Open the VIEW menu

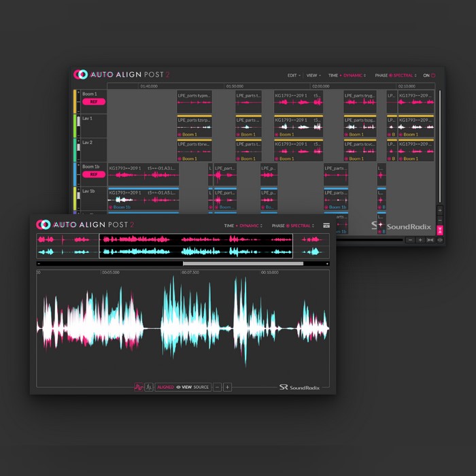(x=313, y=75)
